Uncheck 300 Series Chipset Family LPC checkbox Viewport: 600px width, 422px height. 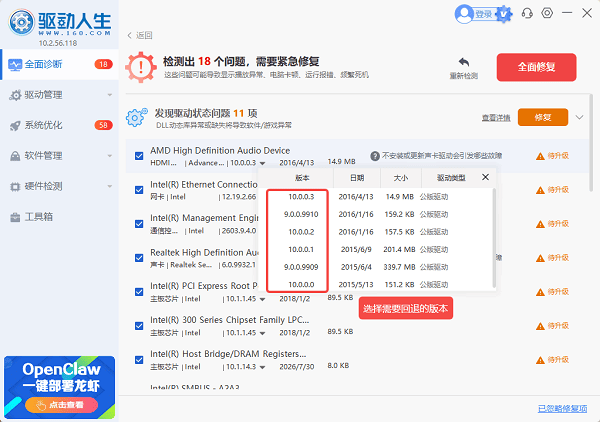139,326
